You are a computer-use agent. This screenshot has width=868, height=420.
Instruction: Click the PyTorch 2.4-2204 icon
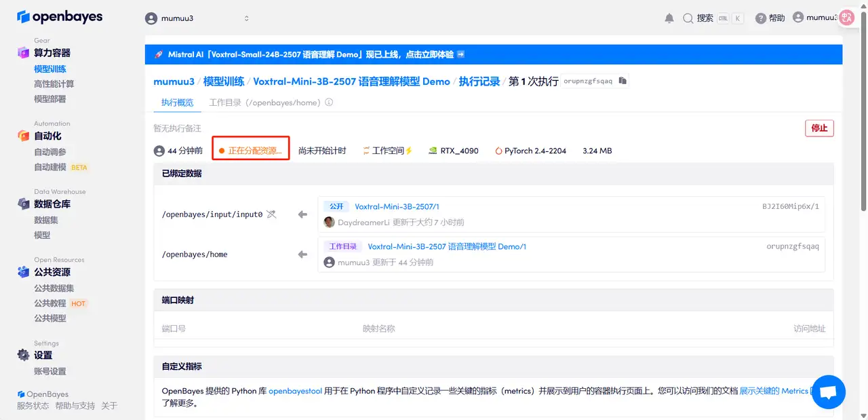coord(498,151)
